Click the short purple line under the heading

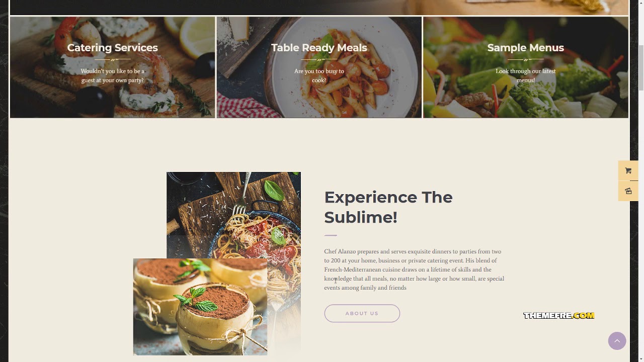click(331, 235)
